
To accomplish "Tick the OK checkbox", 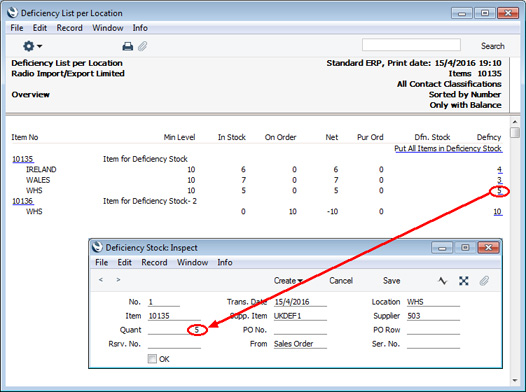I will tap(152, 359).
